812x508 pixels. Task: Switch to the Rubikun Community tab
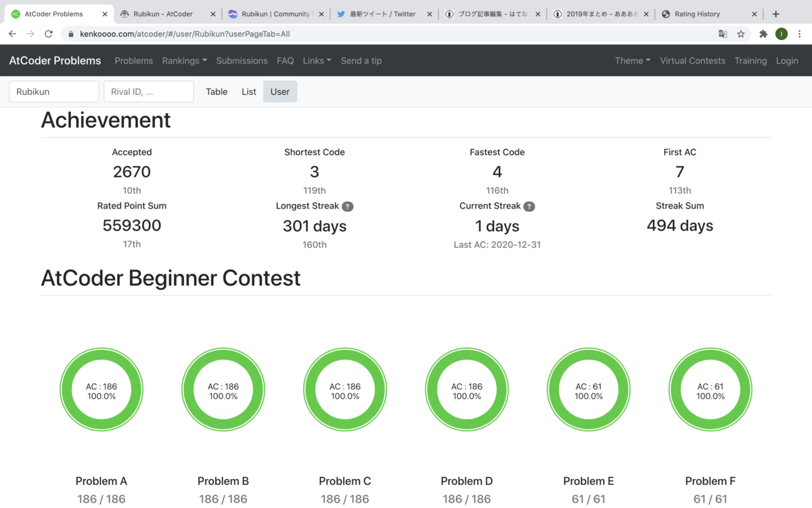coord(275,14)
